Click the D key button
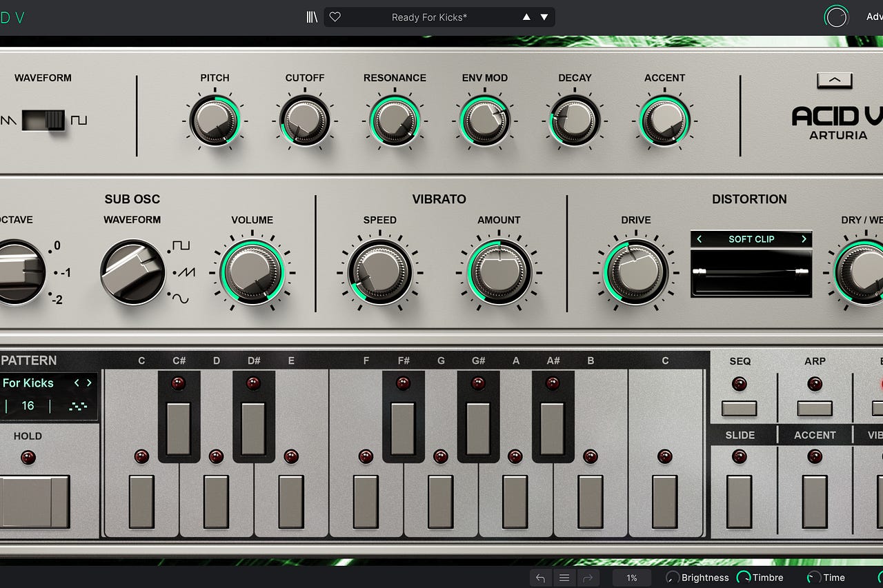This screenshot has height=588, width=883. pos(216,502)
